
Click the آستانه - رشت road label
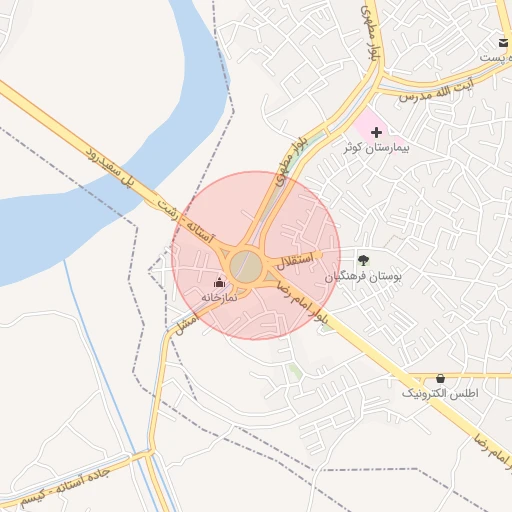pyautogui.click(x=184, y=221)
